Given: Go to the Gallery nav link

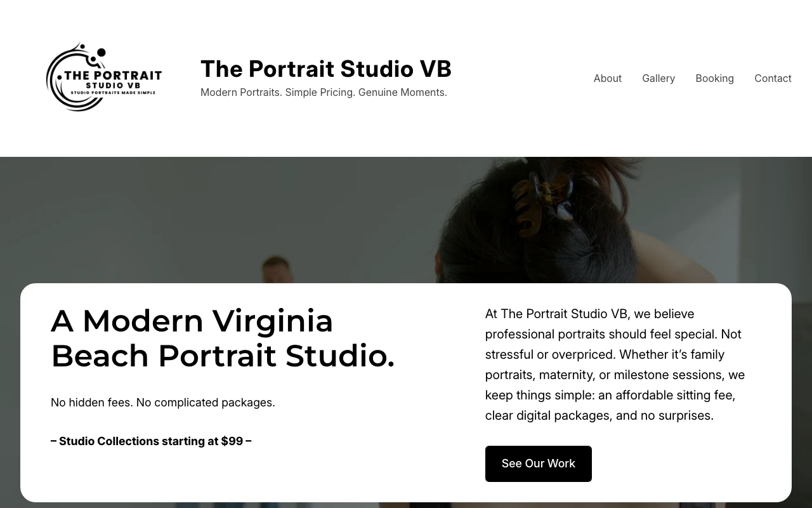Looking at the screenshot, I should [x=658, y=78].
